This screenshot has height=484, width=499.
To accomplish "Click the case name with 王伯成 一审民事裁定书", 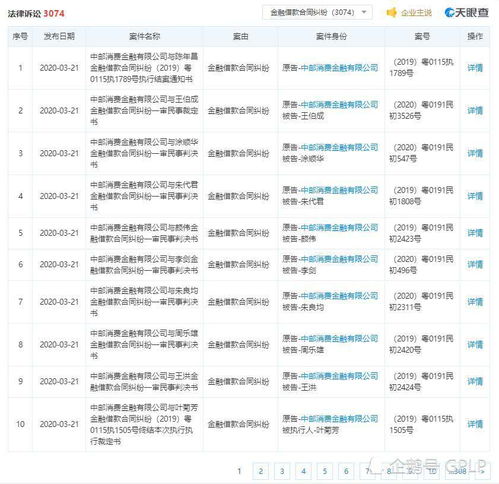I will 144,110.
